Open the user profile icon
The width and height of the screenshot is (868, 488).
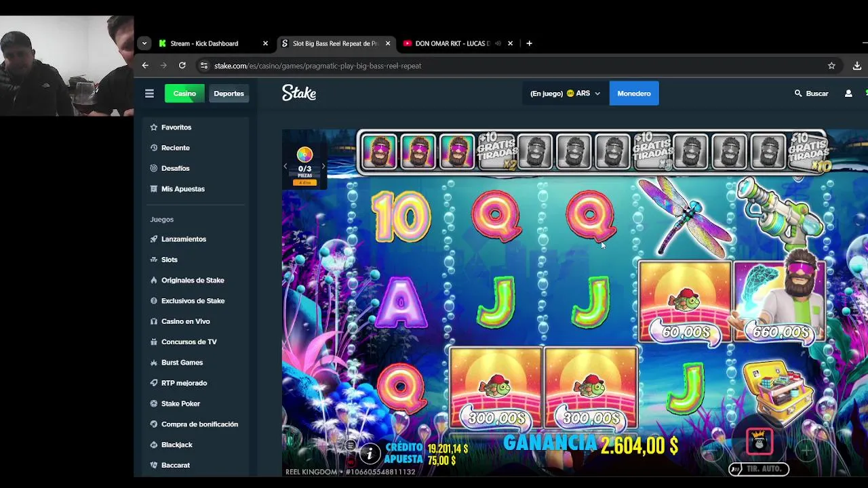[x=848, y=94]
